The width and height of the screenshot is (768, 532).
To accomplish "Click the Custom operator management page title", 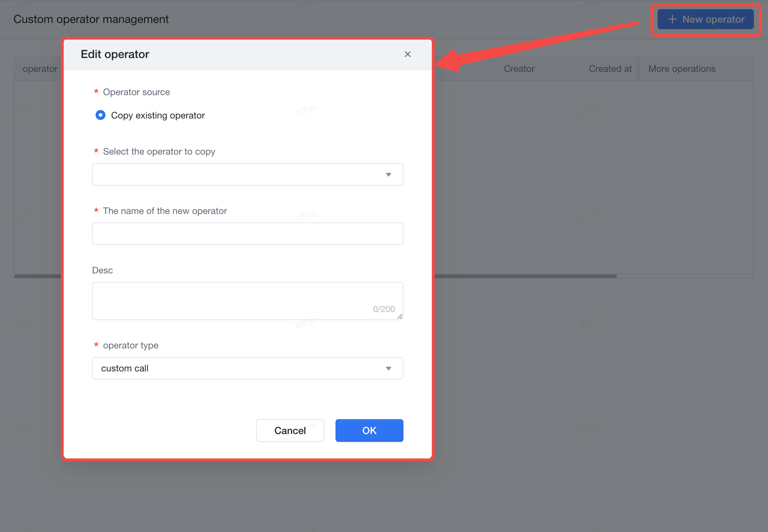I will [91, 19].
